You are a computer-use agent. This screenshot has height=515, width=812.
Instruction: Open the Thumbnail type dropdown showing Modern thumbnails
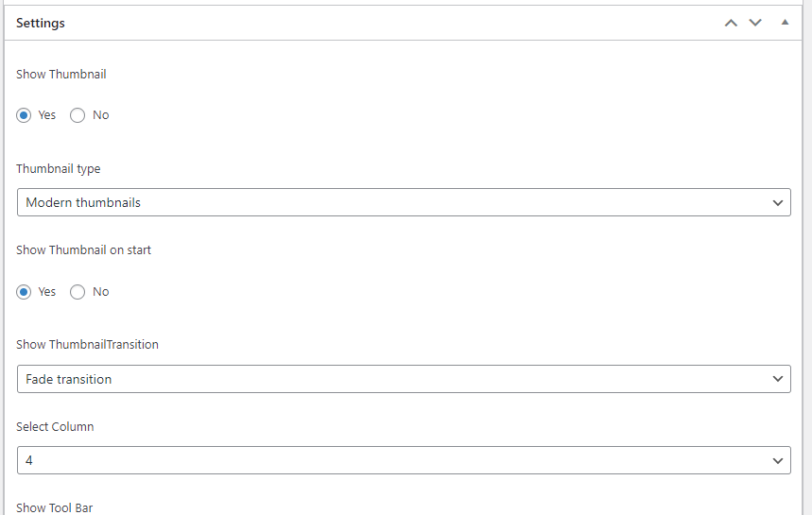pos(397,202)
